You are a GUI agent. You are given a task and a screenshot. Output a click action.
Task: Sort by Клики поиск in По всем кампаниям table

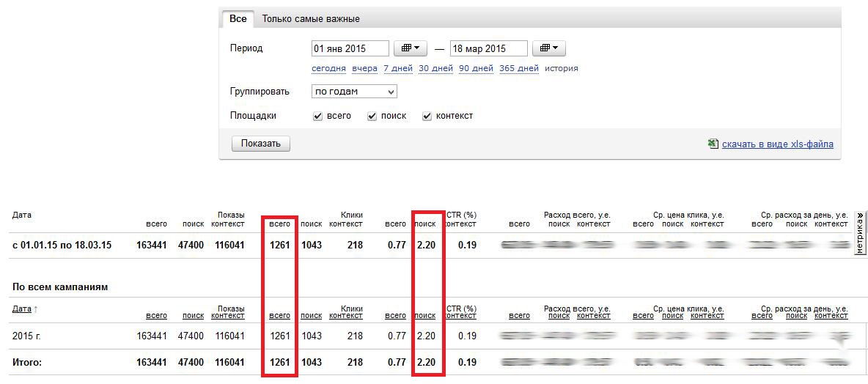(x=311, y=316)
